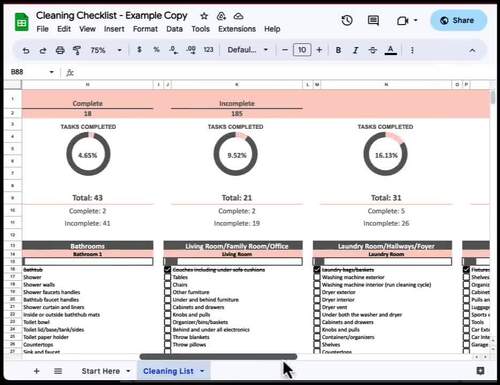The height and width of the screenshot is (385, 500).
Task: Open the Explore icon at bottom right
Action: pyautogui.click(x=480, y=371)
